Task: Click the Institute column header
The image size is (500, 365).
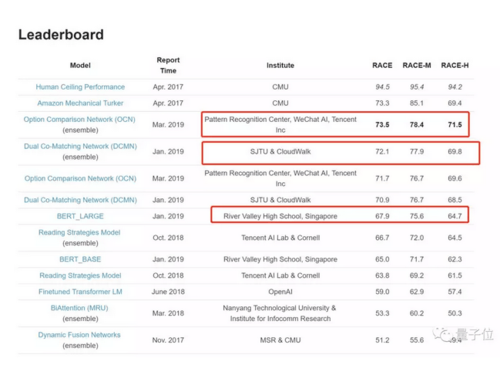Action: click(x=280, y=65)
